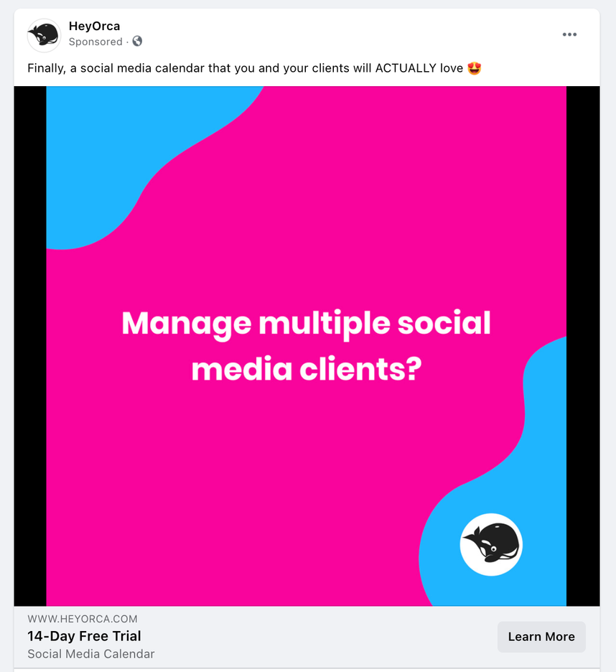Select the Social Media Calendar description text
This screenshot has width=616, height=672.
[90, 653]
